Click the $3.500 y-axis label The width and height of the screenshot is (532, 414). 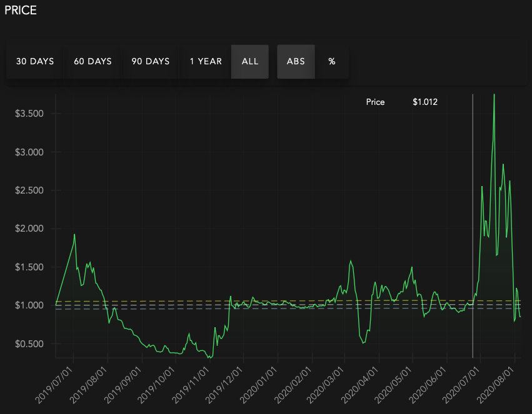(x=29, y=114)
